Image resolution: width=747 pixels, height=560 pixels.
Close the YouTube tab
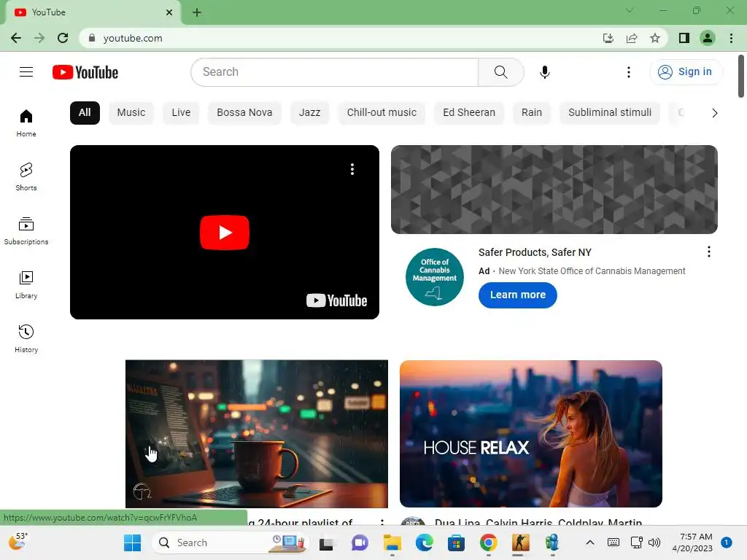[169, 12]
